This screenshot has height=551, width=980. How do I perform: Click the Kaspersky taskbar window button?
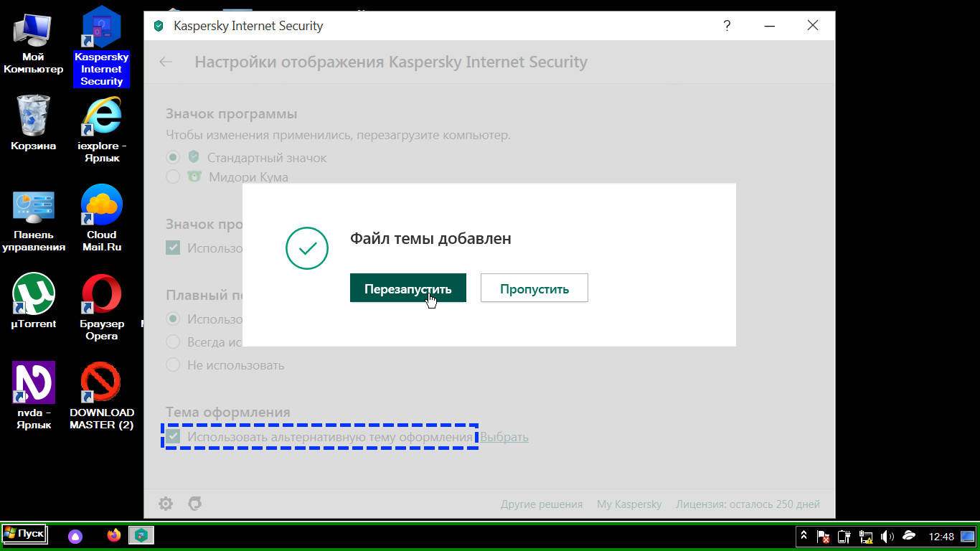[x=141, y=535]
